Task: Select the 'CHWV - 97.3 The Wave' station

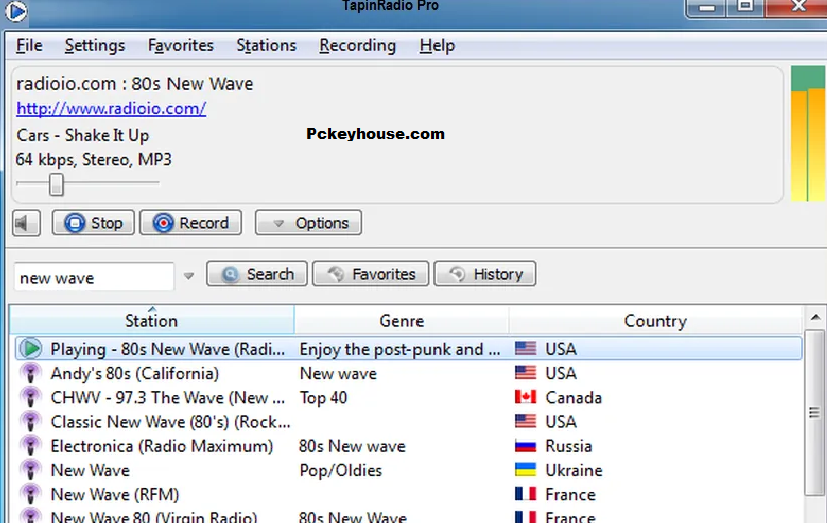Action: pyautogui.click(x=168, y=398)
